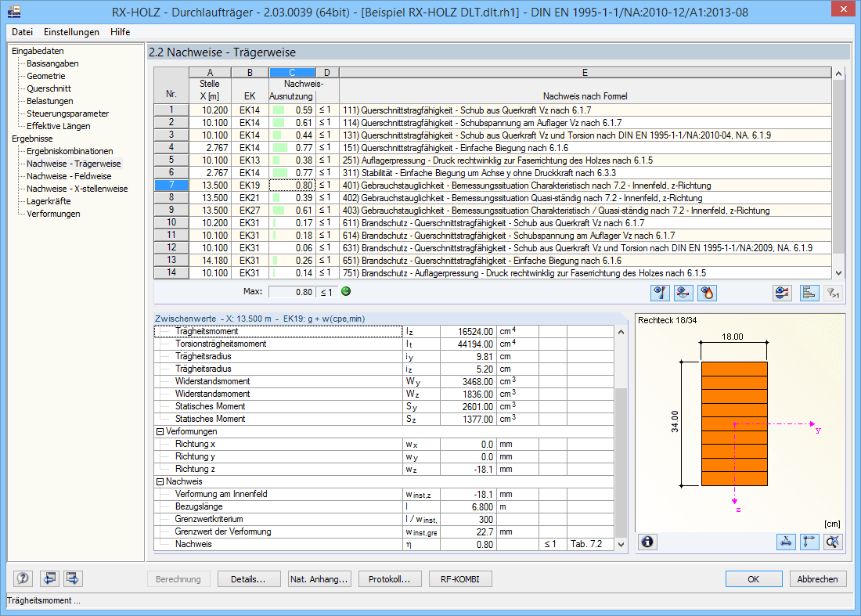The image size is (861, 616).
Task: Select row 1 Schub aus Querkraft check
Action: 492,110
